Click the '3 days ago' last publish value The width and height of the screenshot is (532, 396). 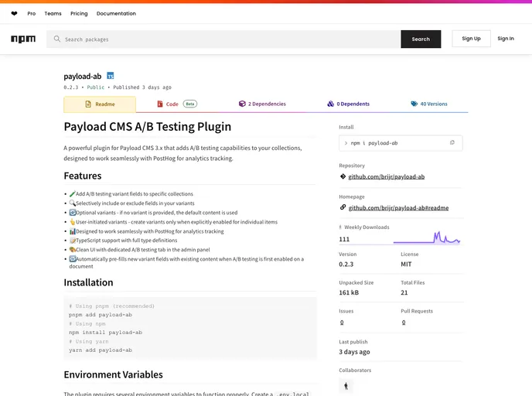click(x=354, y=352)
